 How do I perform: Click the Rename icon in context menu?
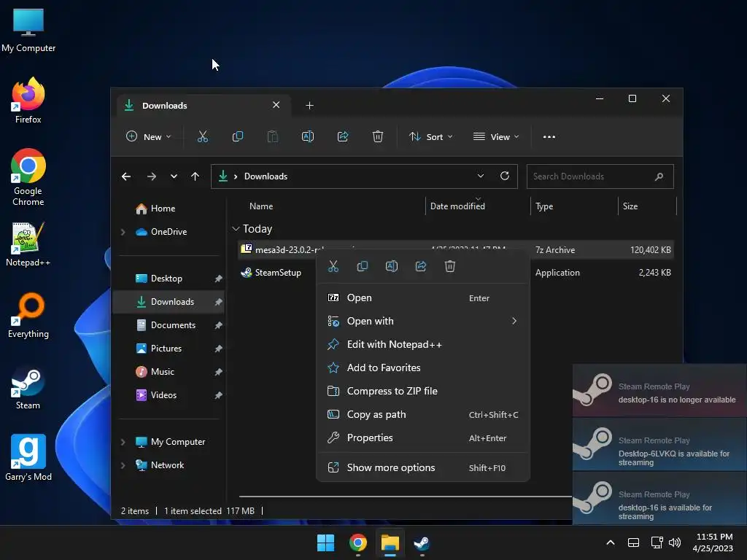pyautogui.click(x=392, y=266)
